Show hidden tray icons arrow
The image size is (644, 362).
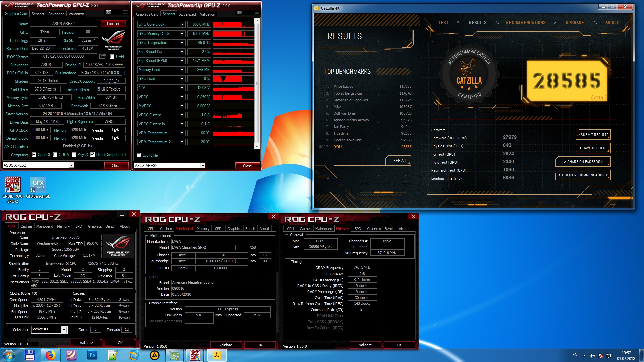point(584,355)
